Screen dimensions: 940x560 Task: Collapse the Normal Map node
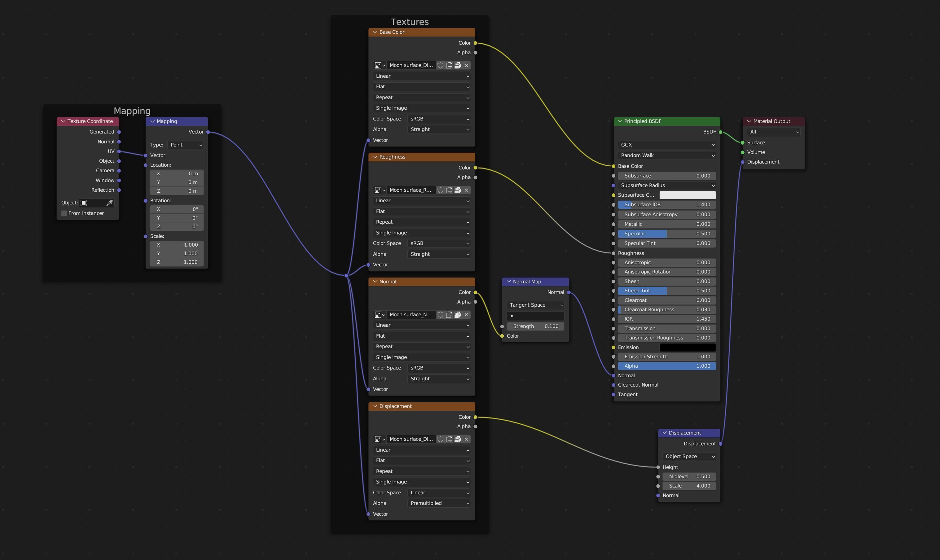tap(509, 282)
